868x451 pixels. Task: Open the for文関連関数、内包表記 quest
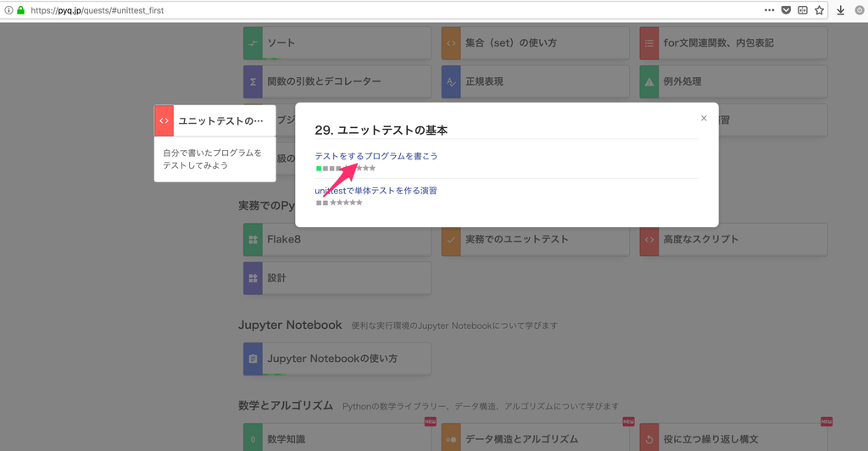coord(733,43)
